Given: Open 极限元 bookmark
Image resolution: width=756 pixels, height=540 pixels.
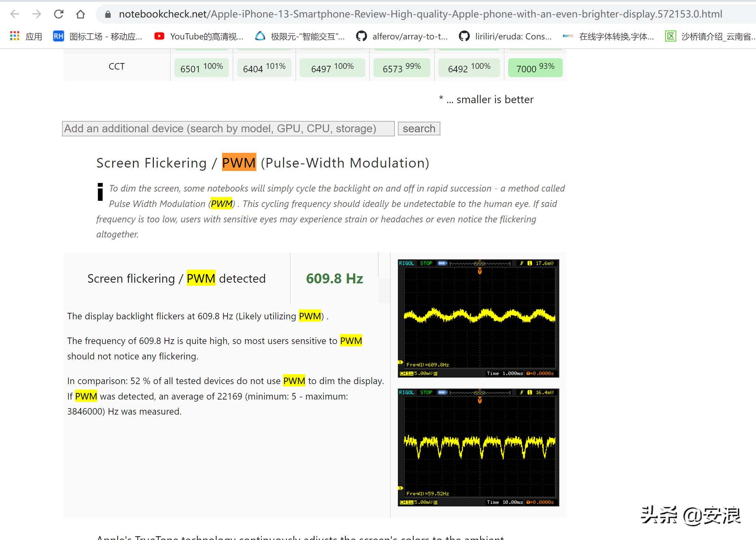Looking at the screenshot, I should tap(300, 36).
